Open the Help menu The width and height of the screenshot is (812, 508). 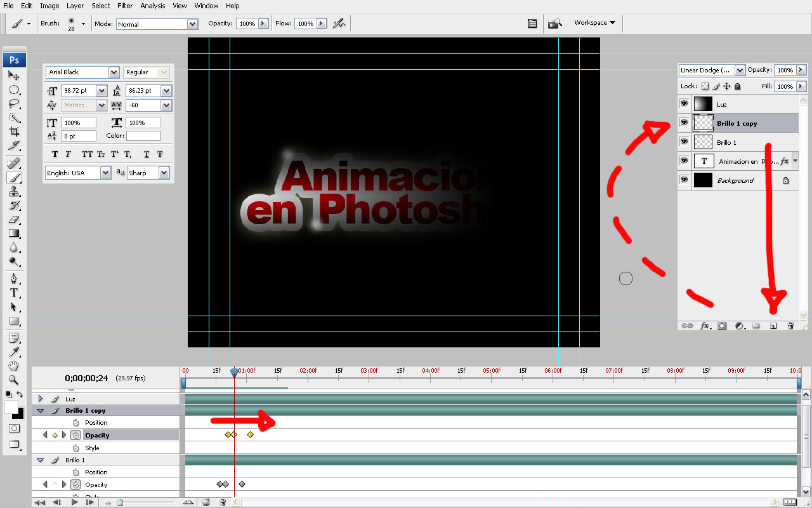click(233, 6)
